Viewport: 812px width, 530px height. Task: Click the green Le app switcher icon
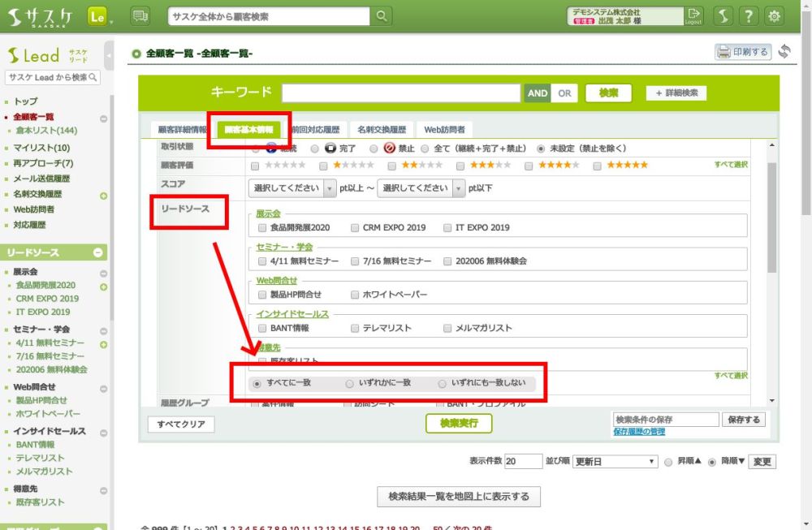[97, 16]
